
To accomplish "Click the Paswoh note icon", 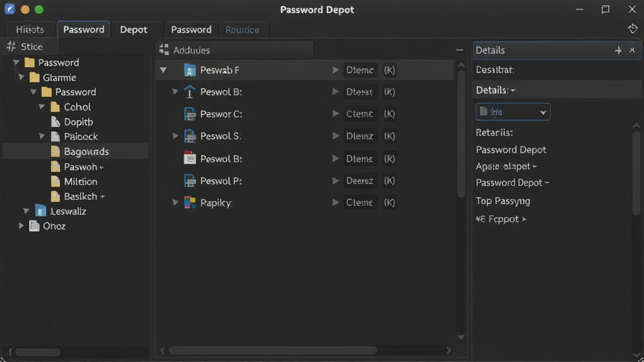I will (x=55, y=167).
